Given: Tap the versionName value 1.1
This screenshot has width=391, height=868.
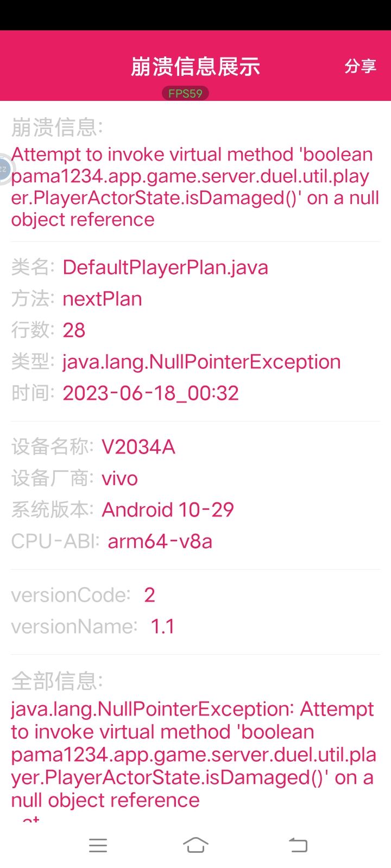Looking at the screenshot, I should [x=162, y=627].
